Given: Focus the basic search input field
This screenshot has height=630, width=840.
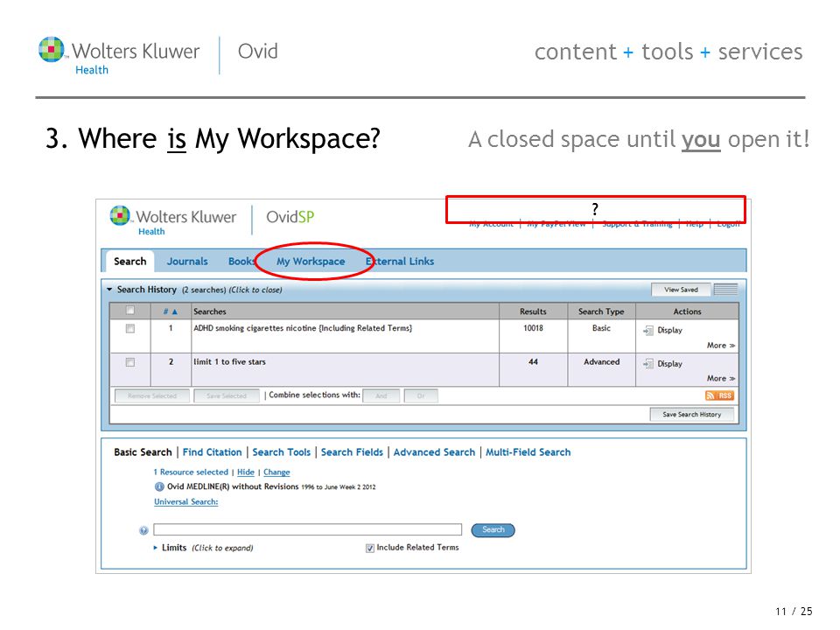Looking at the screenshot, I should [307, 529].
